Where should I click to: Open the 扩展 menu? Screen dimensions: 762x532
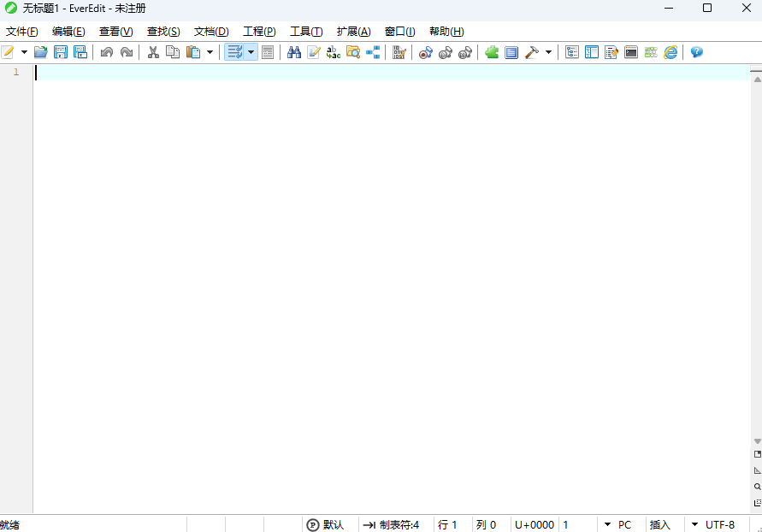tap(352, 31)
